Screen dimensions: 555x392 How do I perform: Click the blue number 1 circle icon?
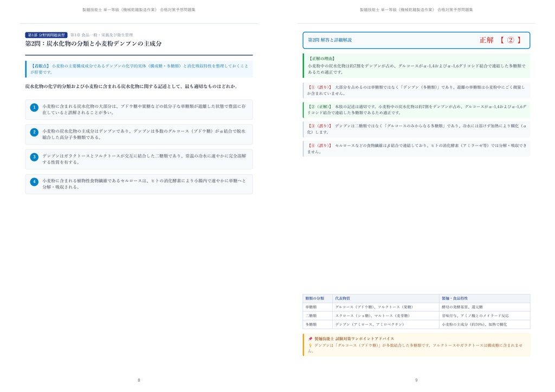(34, 107)
